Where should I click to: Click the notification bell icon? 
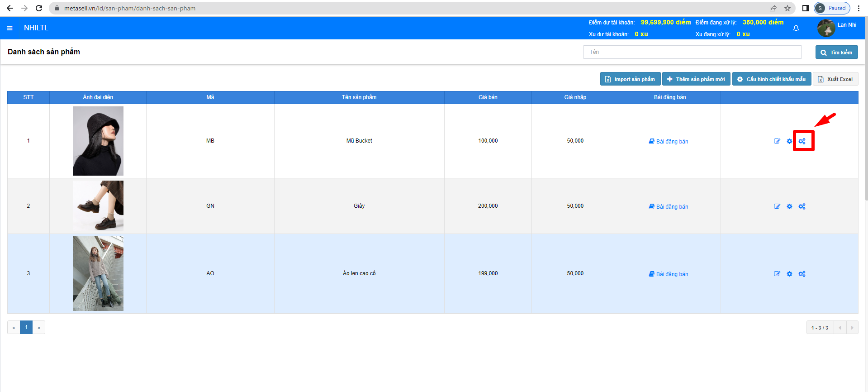pos(796,29)
